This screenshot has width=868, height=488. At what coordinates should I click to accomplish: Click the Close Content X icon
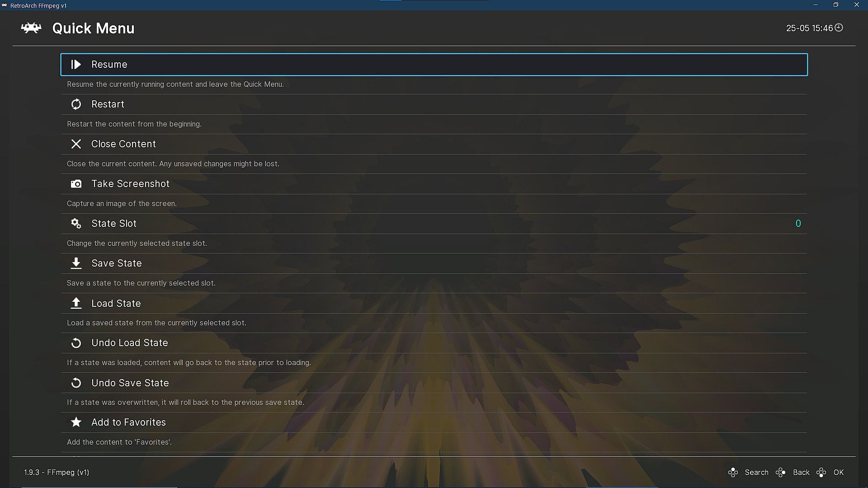pyautogui.click(x=76, y=144)
